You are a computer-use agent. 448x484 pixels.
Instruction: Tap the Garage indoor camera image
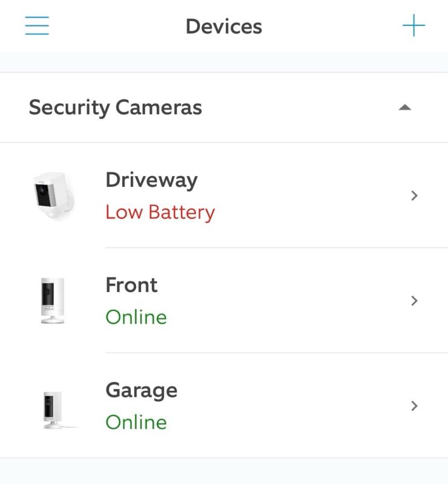point(53,409)
